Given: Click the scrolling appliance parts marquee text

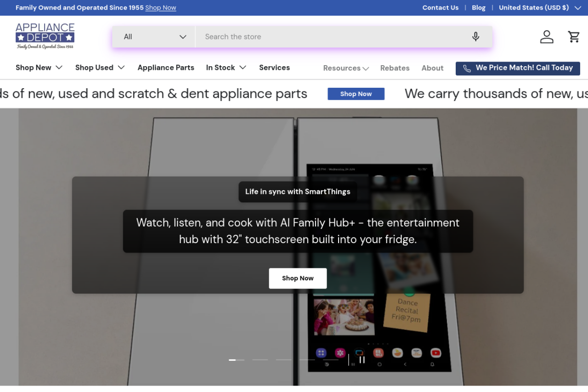Looking at the screenshot, I should coord(153,94).
